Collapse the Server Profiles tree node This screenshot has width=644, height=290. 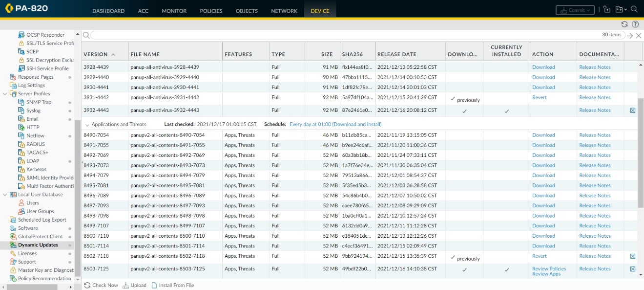click(x=5, y=94)
